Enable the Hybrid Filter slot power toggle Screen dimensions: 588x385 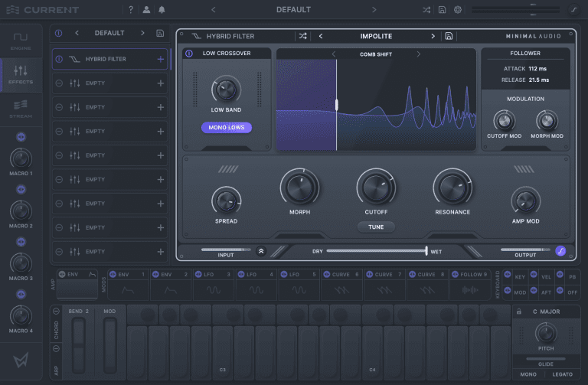click(x=60, y=60)
